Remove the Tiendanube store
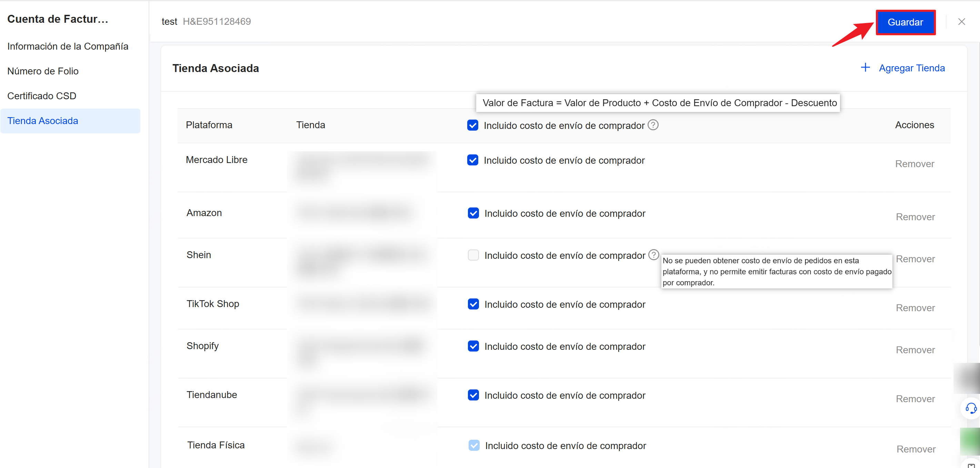This screenshot has width=980, height=468. coord(915,399)
